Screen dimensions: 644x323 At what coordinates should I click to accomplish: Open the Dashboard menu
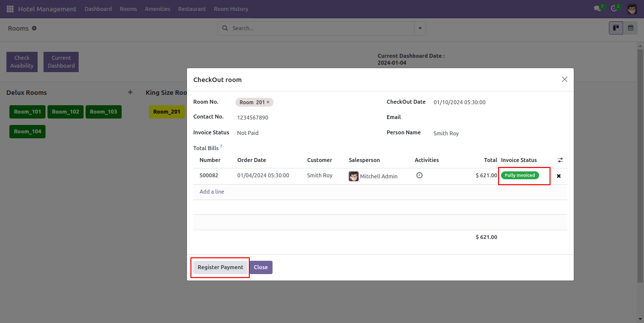pyautogui.click(x=98, y=9)
